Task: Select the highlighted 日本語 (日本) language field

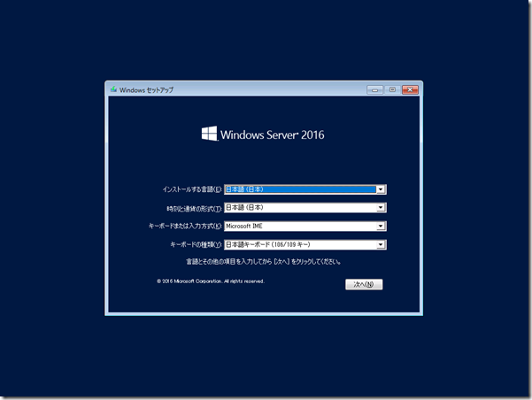Action: tap(299, 189)
